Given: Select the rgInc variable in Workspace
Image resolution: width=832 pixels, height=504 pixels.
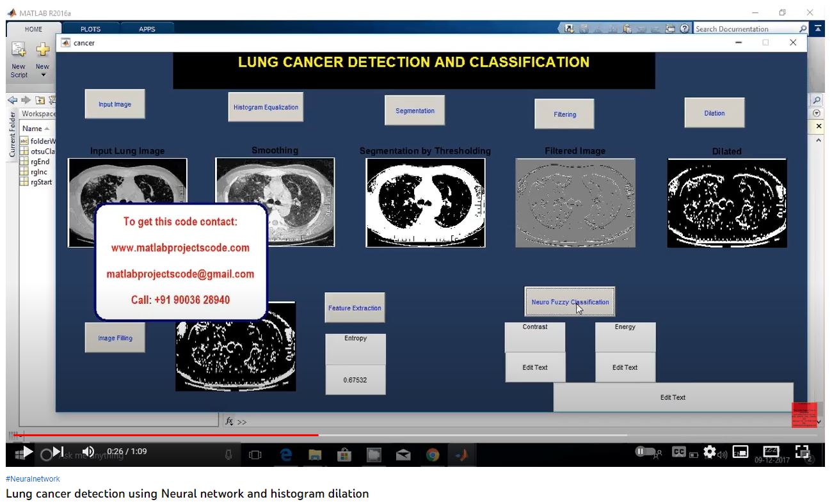Looking at the screenshot, I should tap(35, 172).
